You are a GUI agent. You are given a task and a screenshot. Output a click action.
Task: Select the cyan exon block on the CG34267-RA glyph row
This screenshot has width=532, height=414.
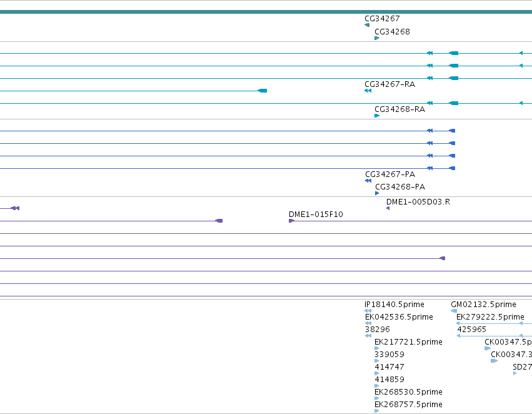click(263, 91)
